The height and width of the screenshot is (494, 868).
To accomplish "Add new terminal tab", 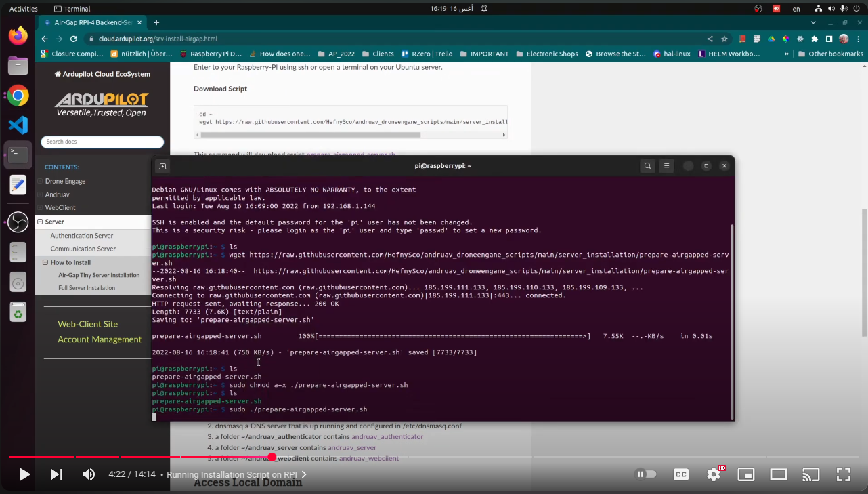I will click(162, 166).
